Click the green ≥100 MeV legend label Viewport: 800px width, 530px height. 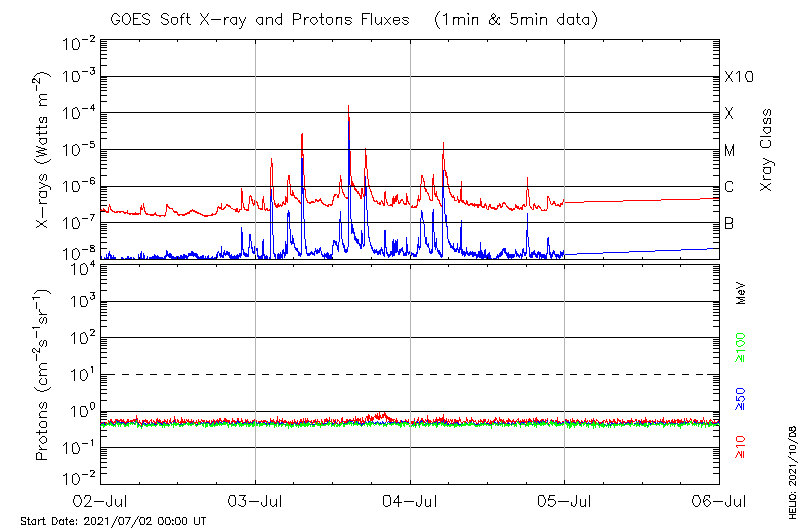[741, 348]
